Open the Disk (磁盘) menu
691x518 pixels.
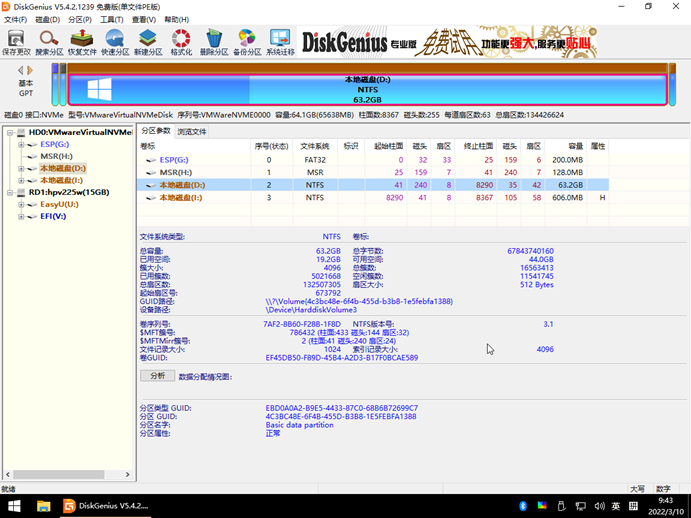[48, 19]
